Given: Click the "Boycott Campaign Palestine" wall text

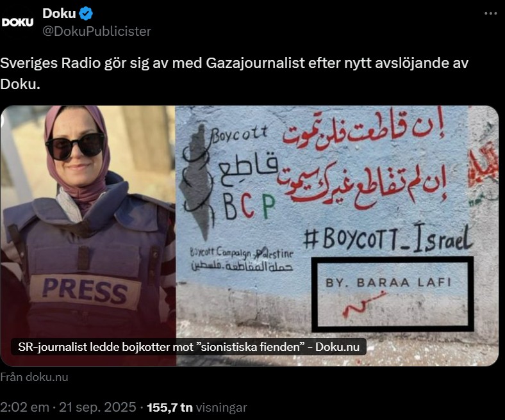Looking at the screenshot, I should (x=242, y=253).
